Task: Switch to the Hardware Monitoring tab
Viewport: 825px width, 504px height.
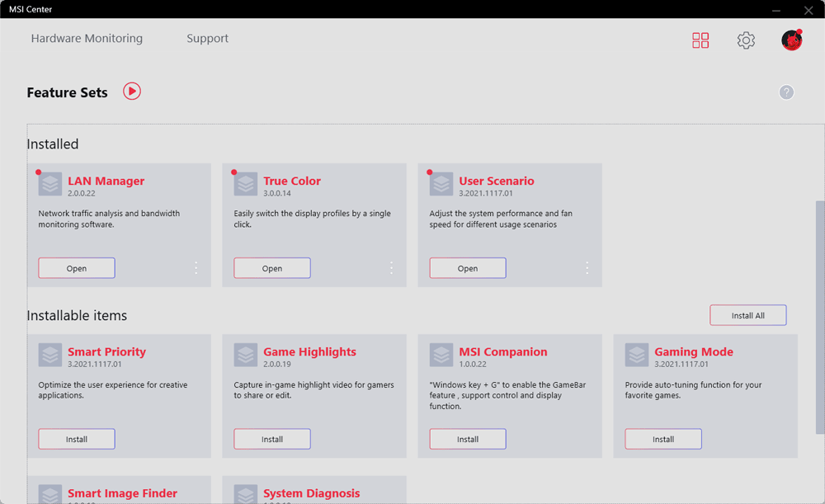Action: pyautogui.click(x=87, y=39)
